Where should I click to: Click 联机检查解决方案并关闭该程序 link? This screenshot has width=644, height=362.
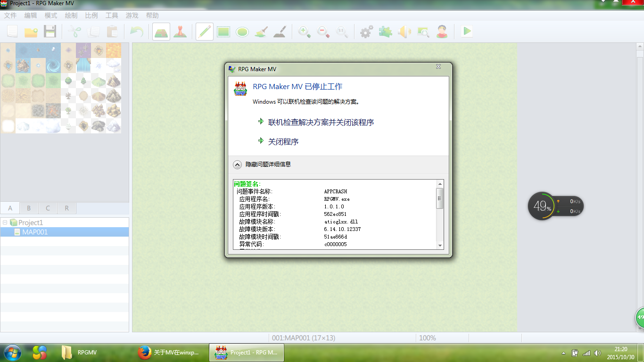tap(321, 122)
